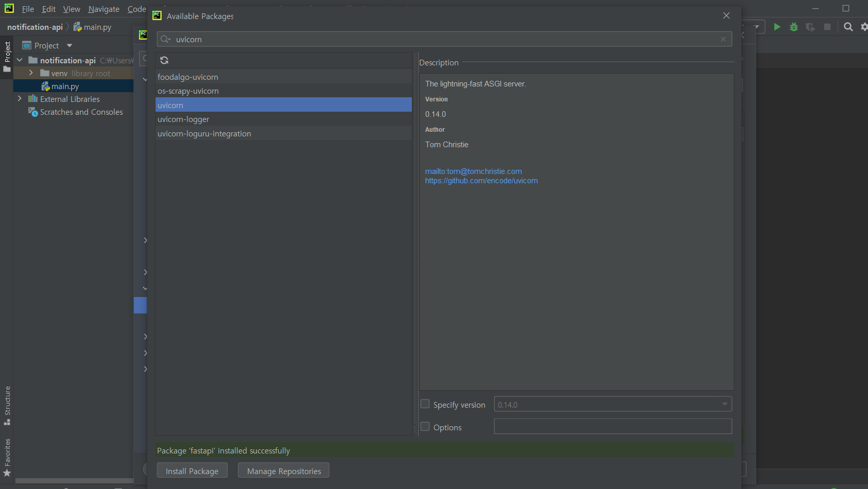Open the View menu
Image resolution: width=868 pixels, height=489 pixels.
(x=72, y=9)
